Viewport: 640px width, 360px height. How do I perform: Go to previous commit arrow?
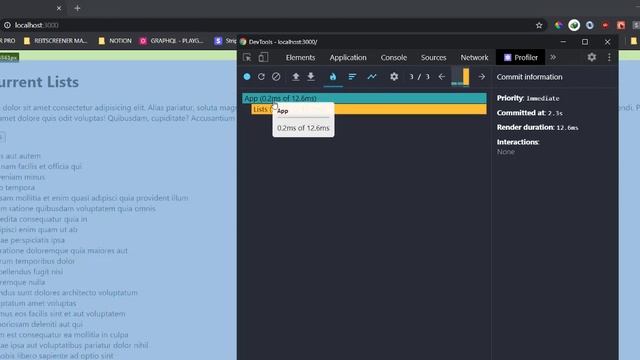442,77
